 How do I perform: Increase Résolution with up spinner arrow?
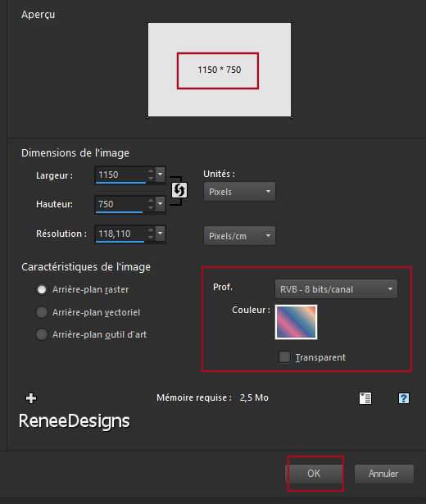tap(151, 229)
